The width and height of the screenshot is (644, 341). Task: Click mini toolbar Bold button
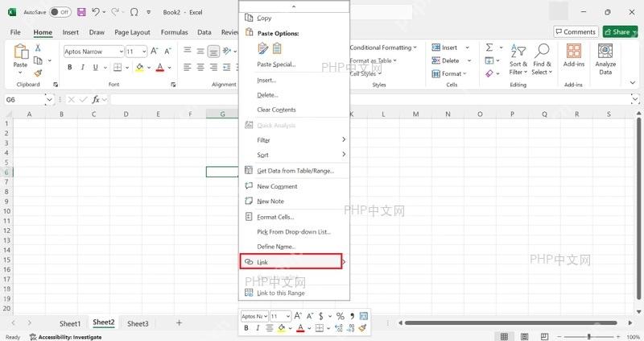pos(246,328)
